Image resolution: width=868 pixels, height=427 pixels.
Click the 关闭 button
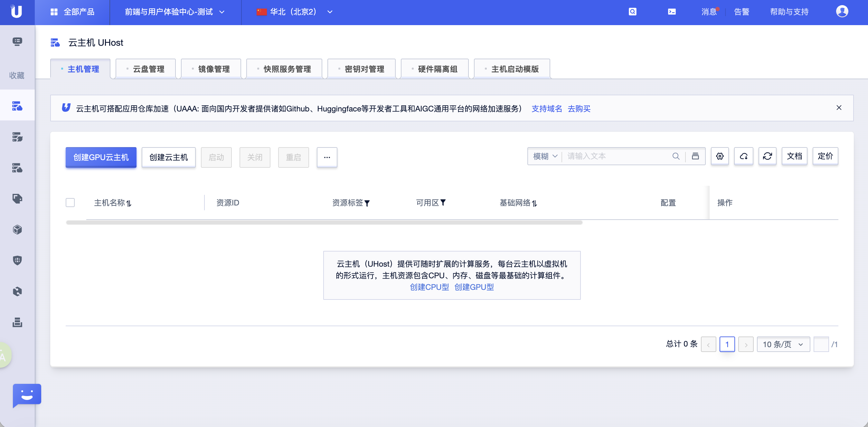click(x=255, y=157)
